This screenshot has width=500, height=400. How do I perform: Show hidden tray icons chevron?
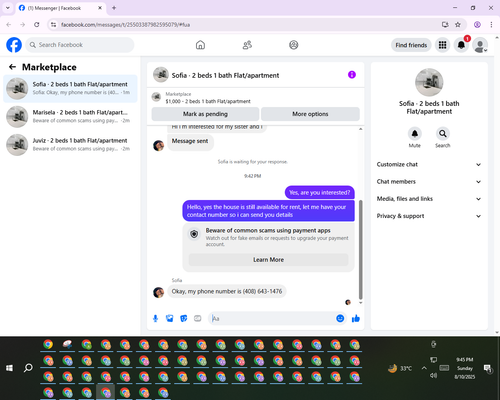[424, 368]
